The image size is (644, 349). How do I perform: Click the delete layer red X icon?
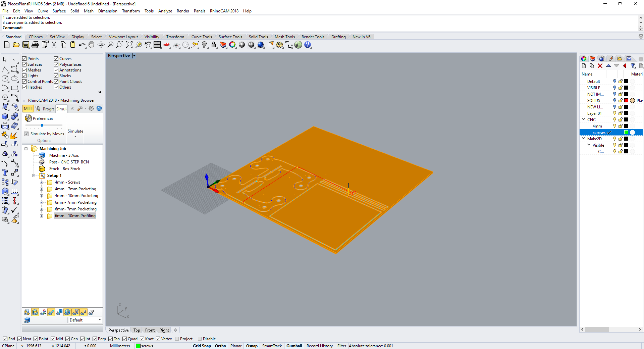click(600, 66)
